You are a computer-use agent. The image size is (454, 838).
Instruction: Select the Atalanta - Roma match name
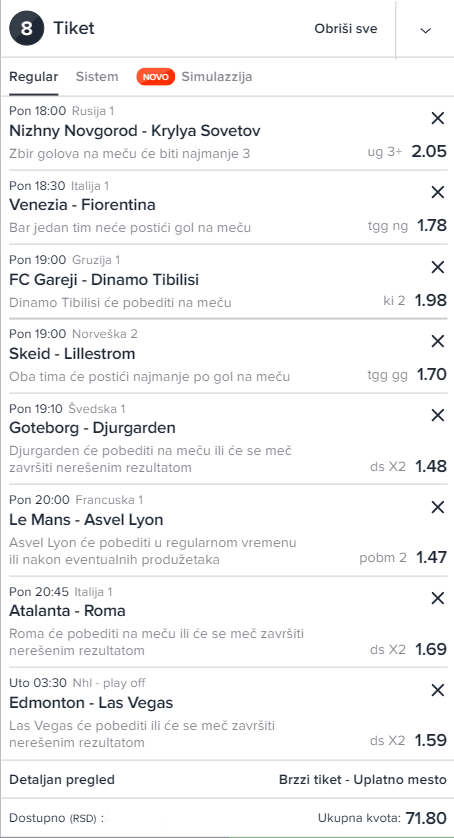(x=67, y=610)
